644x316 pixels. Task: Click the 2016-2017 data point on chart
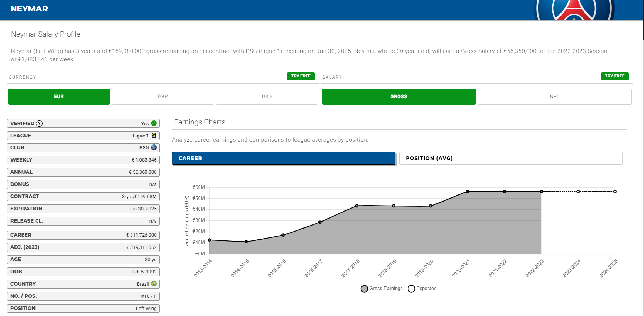(320, 222)
